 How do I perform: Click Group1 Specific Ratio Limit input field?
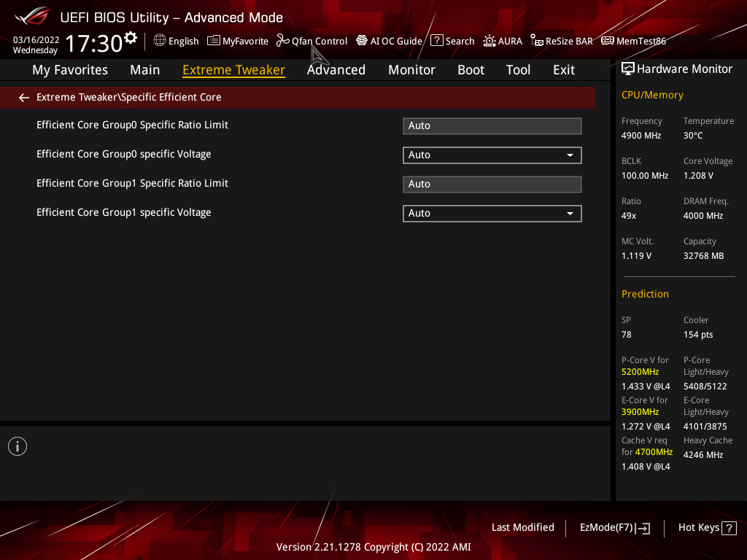(492, 184)
